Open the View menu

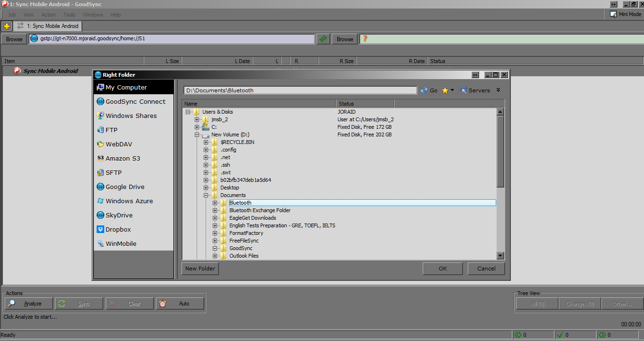click(x=28, y=15)
